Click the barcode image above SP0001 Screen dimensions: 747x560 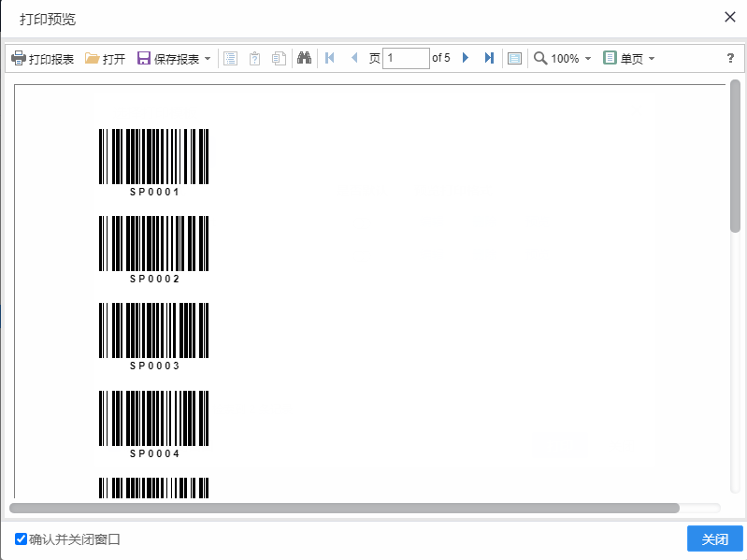[154, 156]
